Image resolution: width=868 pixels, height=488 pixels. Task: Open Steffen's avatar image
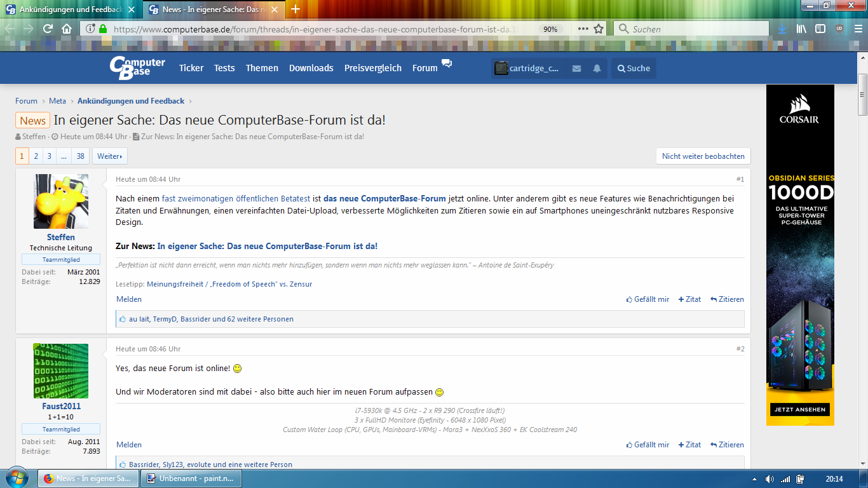61,201
